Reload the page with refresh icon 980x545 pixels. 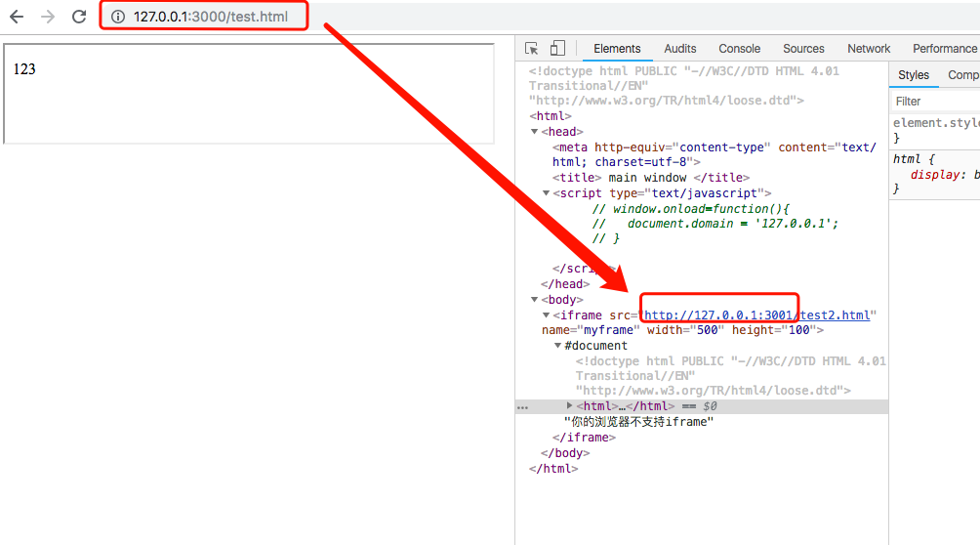coord(79,17)
